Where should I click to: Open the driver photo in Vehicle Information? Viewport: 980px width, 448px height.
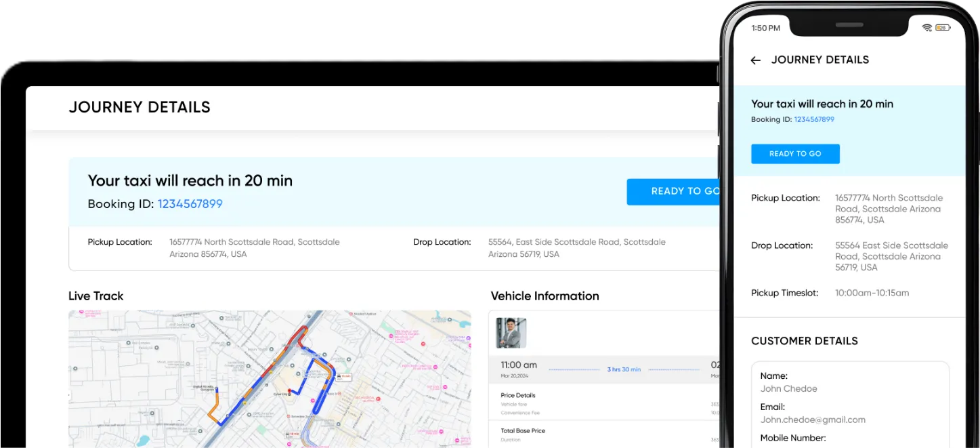(x=511, y=333)
